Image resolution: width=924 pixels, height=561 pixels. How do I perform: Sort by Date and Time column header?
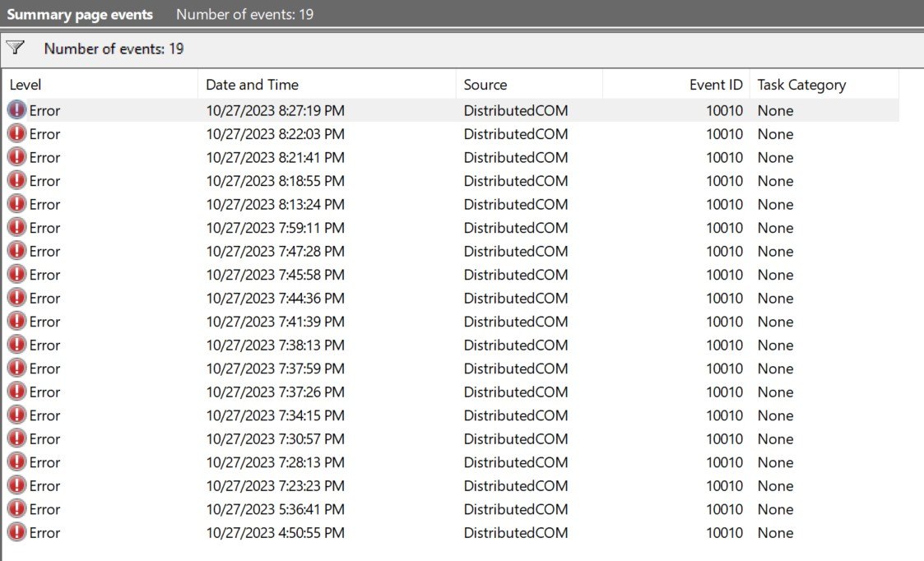(x=327, y=85)
